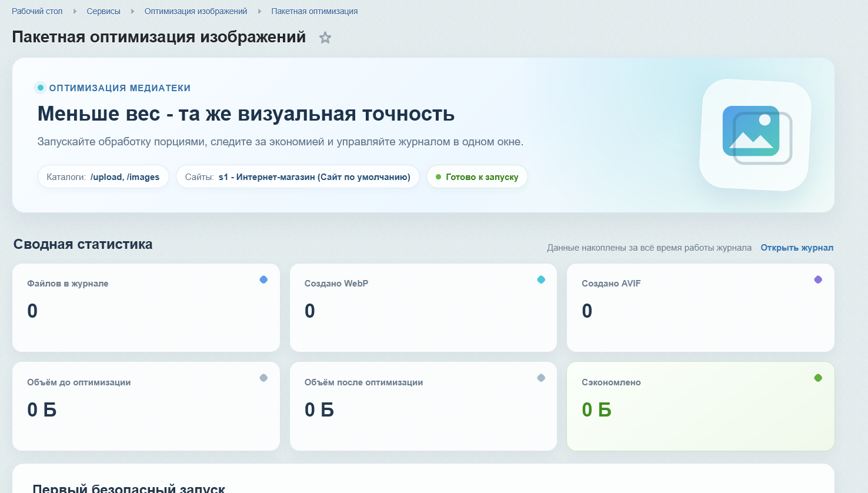The width and height of the screenshot is (868, 493).
Task: Open Пакетная оптимизация breadcrumb
Action: point(315,11)
